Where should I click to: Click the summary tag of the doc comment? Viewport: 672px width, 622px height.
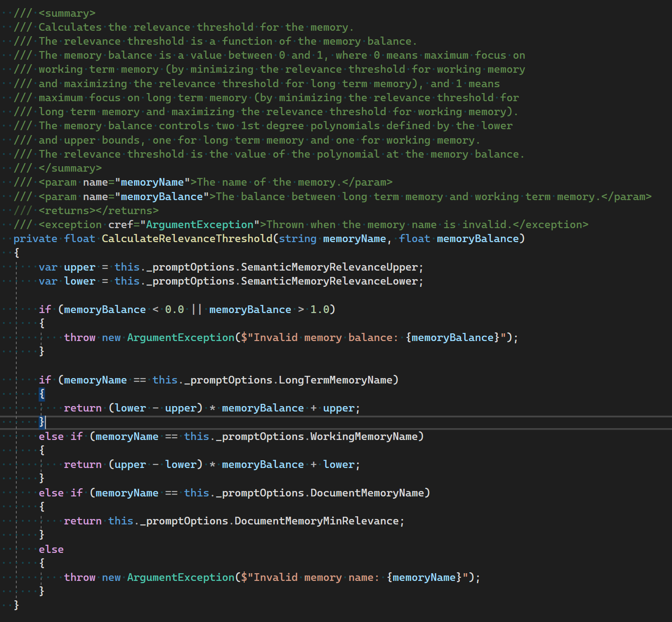click(68, 13)
